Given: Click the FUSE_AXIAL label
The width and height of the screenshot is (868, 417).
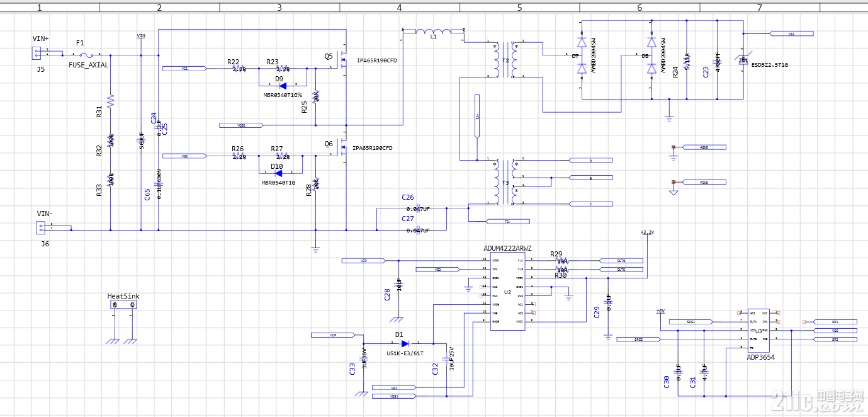Looking at the screenshot, I should [88, 65].
